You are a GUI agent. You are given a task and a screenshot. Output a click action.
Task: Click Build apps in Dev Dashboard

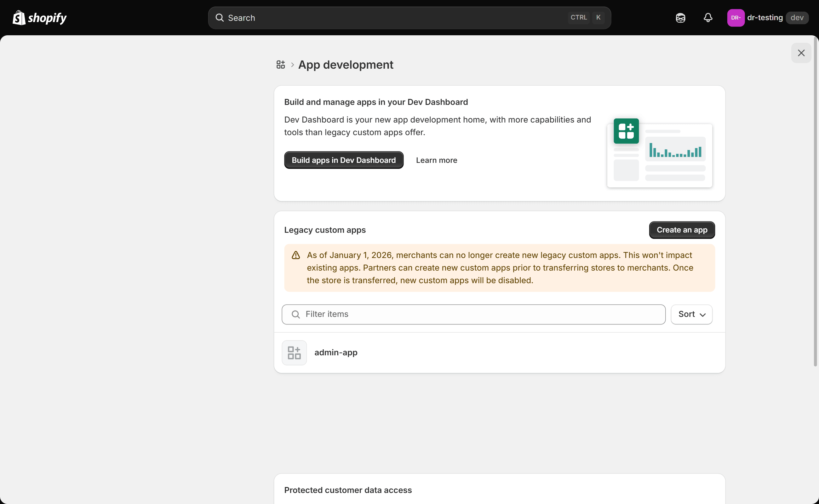pyautogui.click(x=344, y=160)
